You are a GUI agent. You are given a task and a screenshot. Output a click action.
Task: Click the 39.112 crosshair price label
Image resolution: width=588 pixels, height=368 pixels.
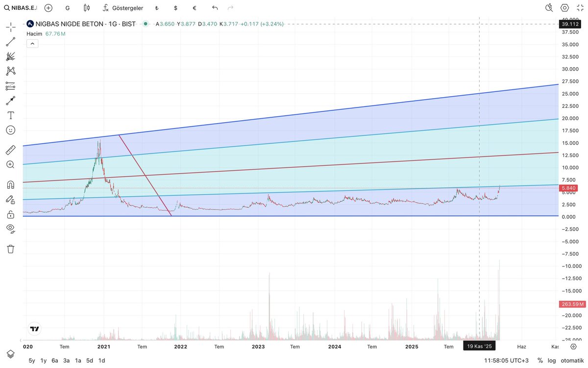571,24
